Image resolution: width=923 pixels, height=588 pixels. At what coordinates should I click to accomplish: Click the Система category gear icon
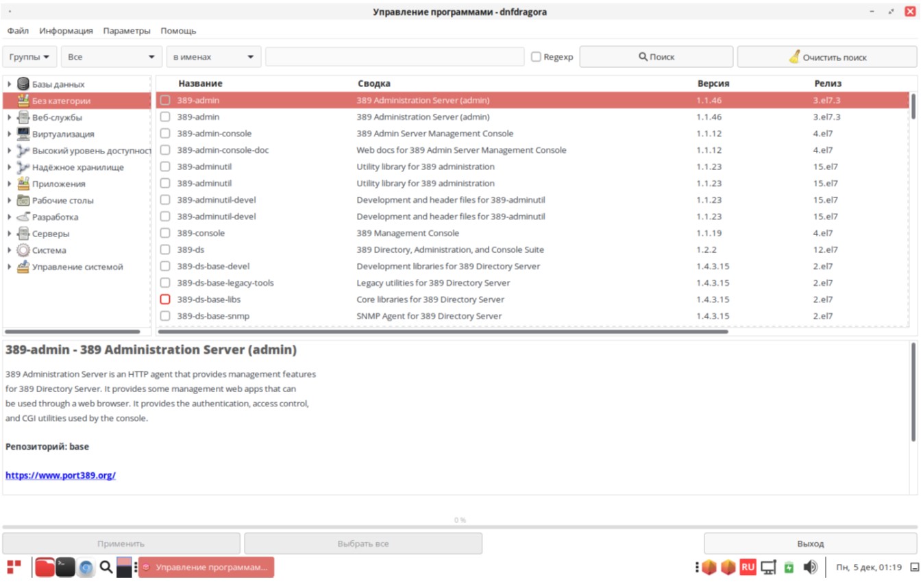coord(23,250)
